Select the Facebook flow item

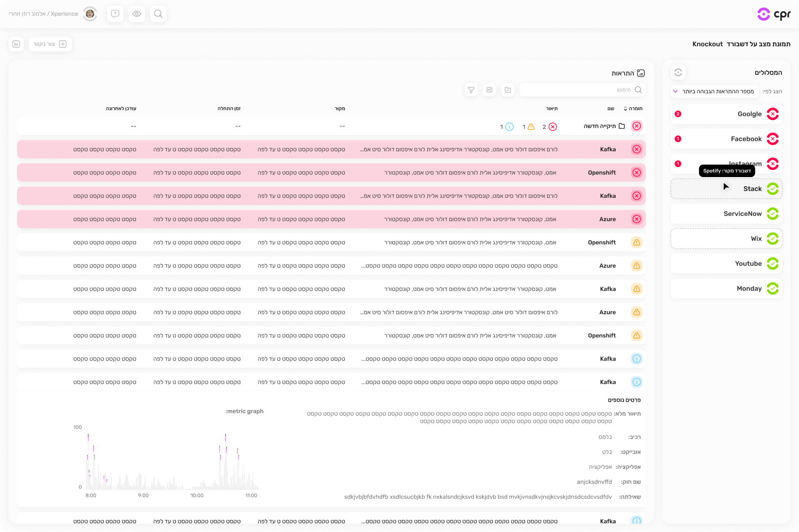pyautogui.click(x=726, y=139)
